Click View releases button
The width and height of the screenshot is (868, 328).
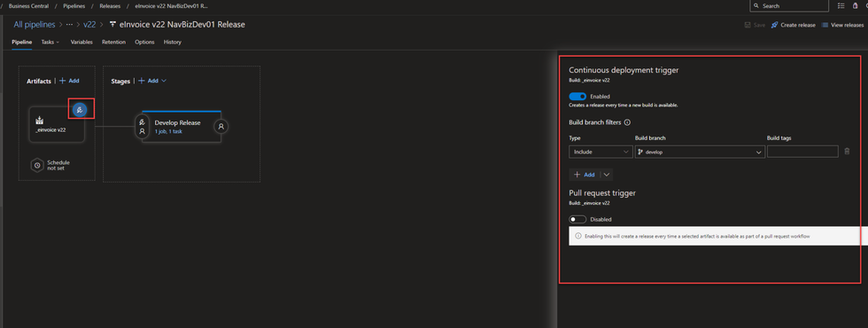(x=842, y=25)
